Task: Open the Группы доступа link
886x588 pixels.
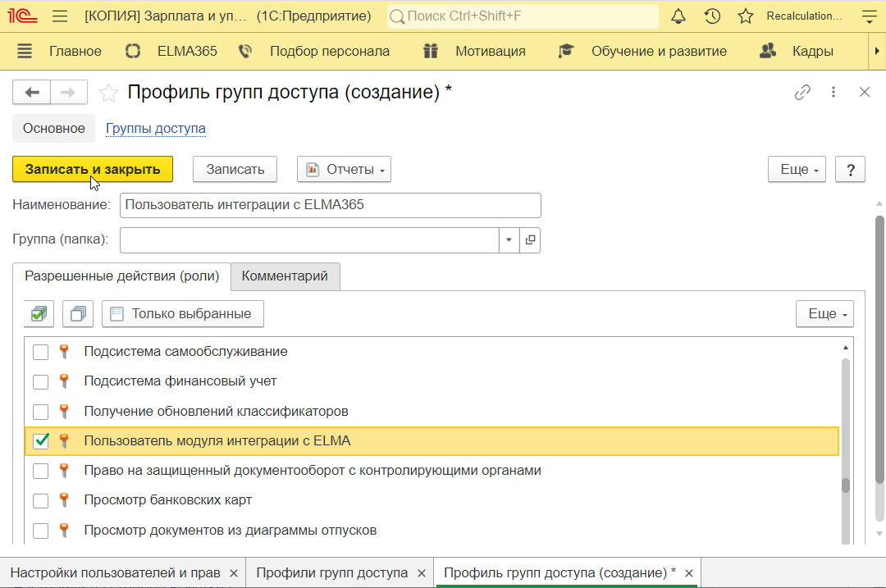Action: pyautogui.click(x=156, y=129)
